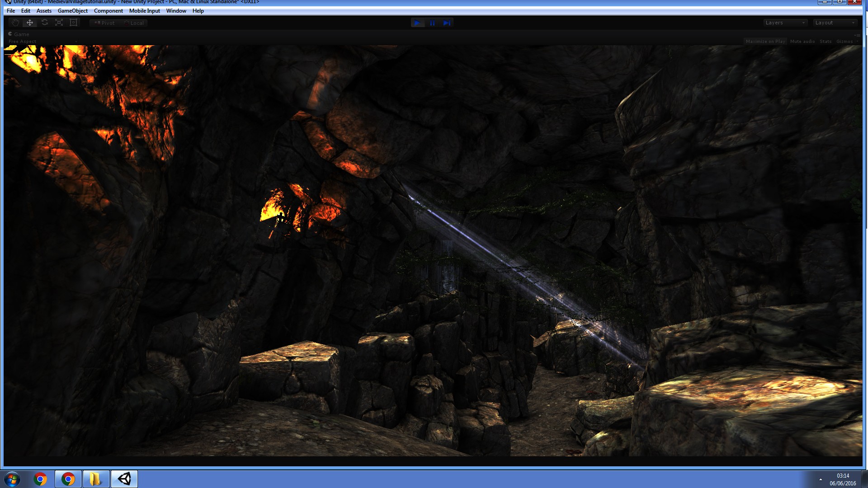Open the Edit menu
The height and width of the screenshot is (488, 868).
point(26,11)
